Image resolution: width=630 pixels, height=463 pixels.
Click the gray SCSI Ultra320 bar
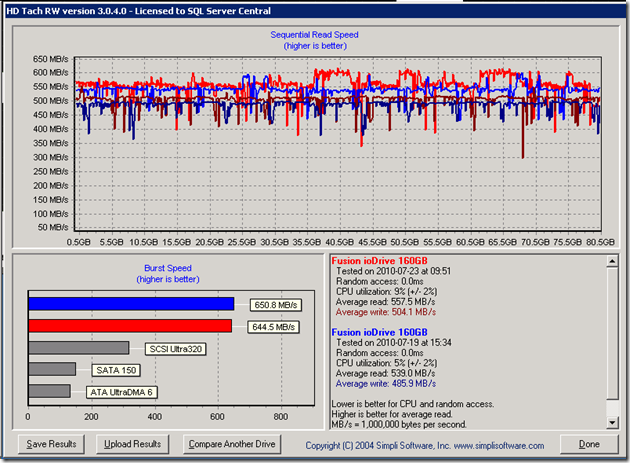point(78,348)
